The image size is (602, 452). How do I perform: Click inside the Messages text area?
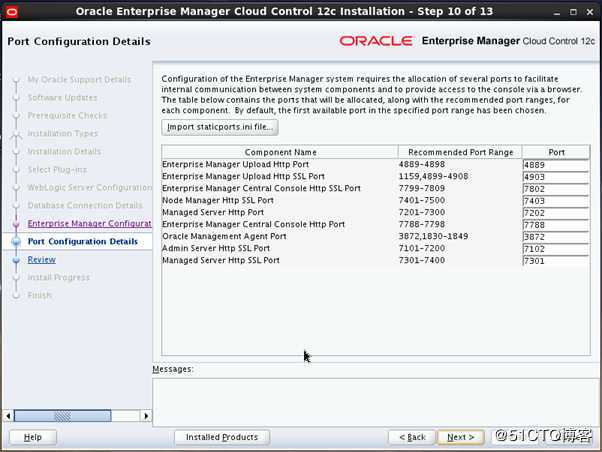(376, 402)
